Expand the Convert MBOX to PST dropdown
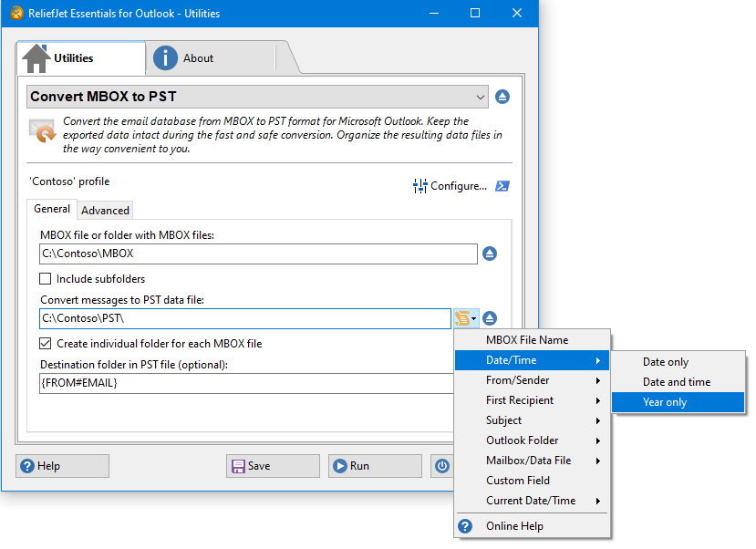The height and width of the screenshot is (549, 756). click(257, 97)
